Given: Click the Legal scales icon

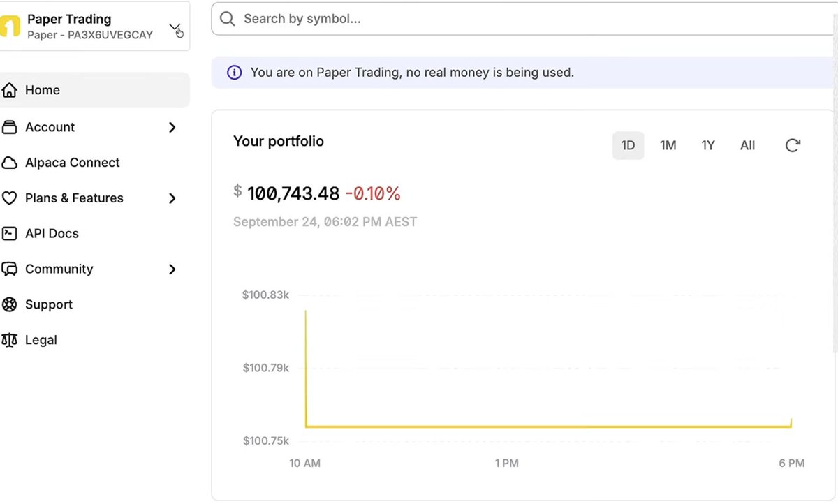Looking at the screenshot, I should (9, 340).
